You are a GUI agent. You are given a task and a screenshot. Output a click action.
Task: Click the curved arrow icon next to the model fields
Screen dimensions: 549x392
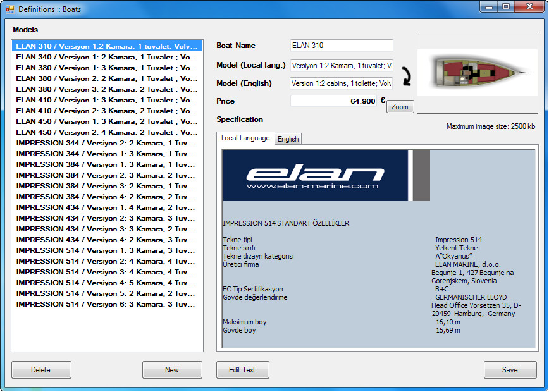coord(404,76)
